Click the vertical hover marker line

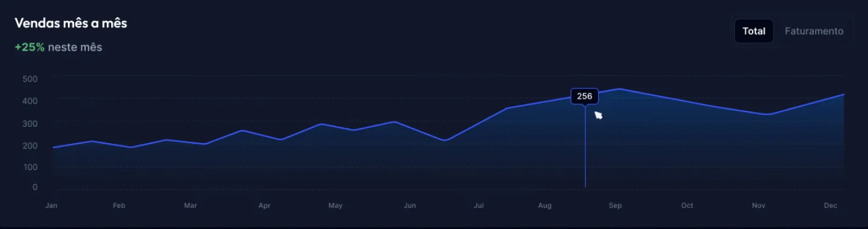pyautogui.click(x=585, y=146)
